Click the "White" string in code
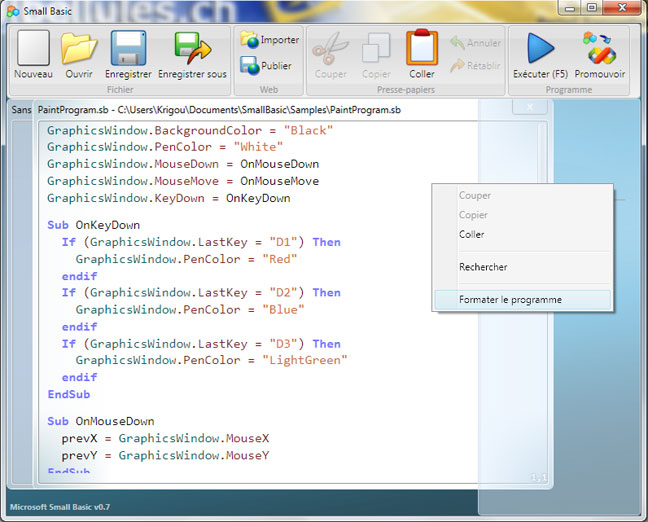The image size is (648, 522). tap(258, 147)
